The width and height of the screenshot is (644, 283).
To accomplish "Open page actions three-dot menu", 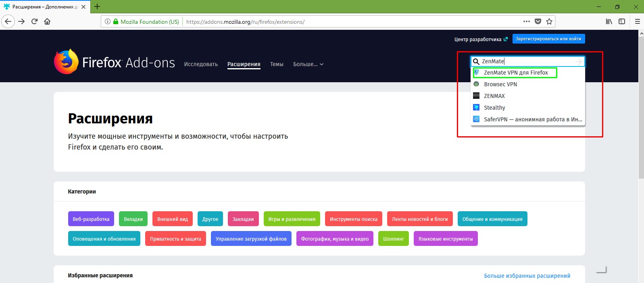I will (526, 21).
